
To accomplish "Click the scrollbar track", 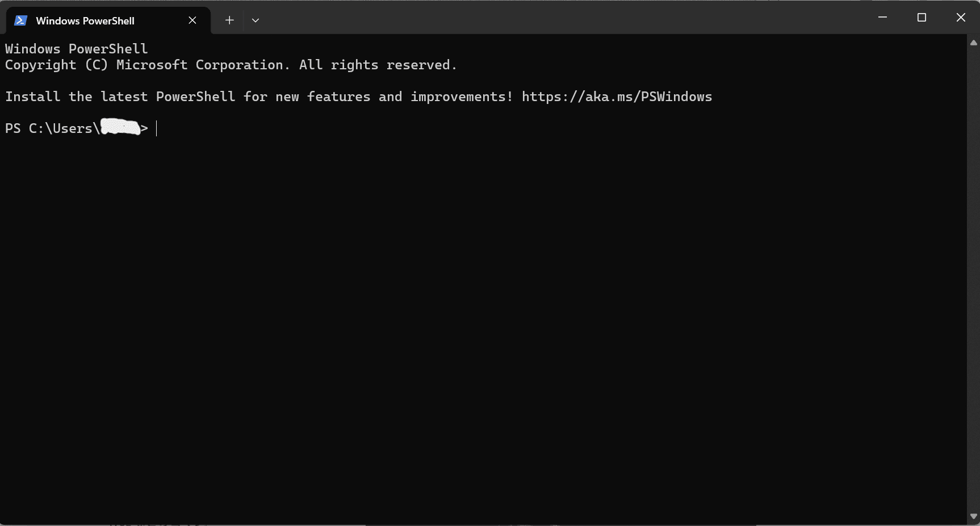I will coord(972,278).
